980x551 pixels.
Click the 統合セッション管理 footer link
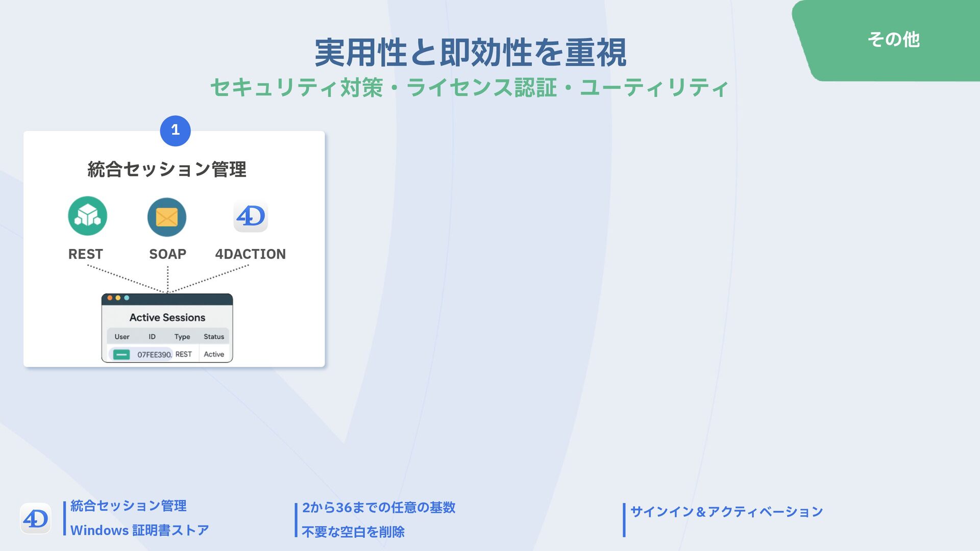pos(129,506)
